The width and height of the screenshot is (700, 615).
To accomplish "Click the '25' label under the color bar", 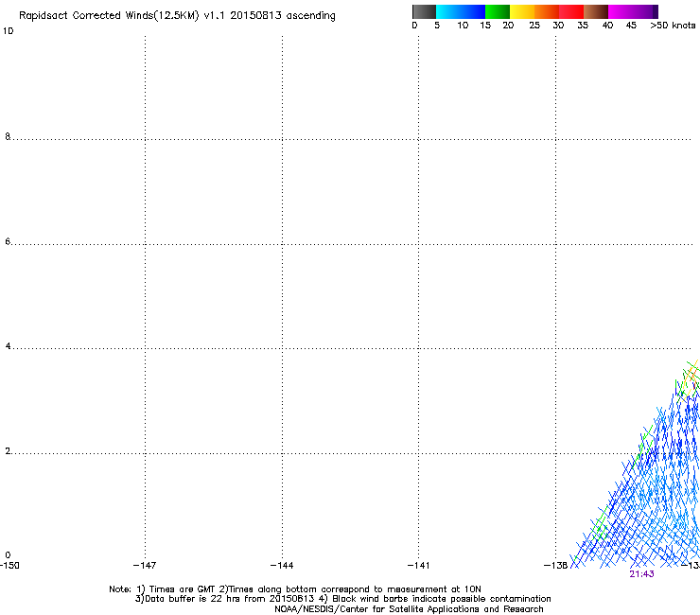I will click(x=534, y=26).
